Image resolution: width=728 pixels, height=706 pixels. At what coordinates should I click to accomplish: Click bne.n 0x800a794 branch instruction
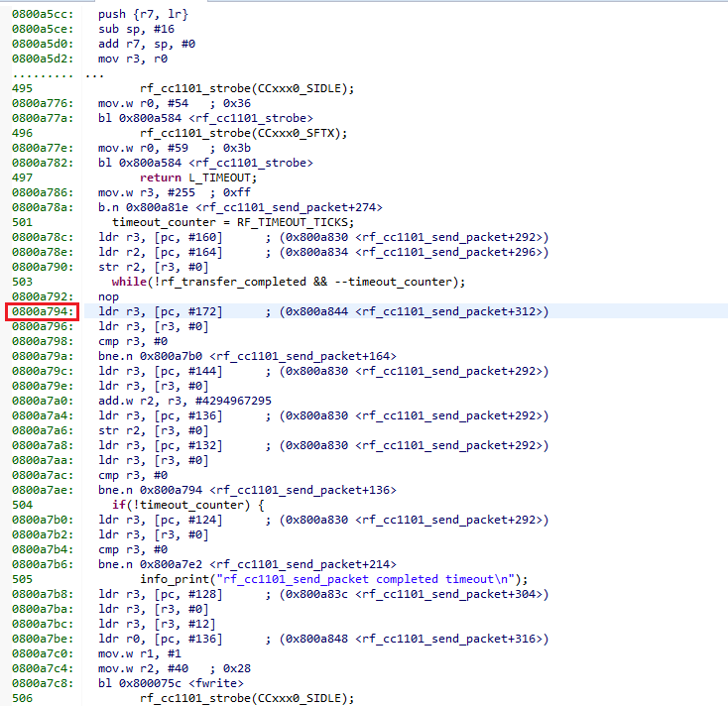247,490
